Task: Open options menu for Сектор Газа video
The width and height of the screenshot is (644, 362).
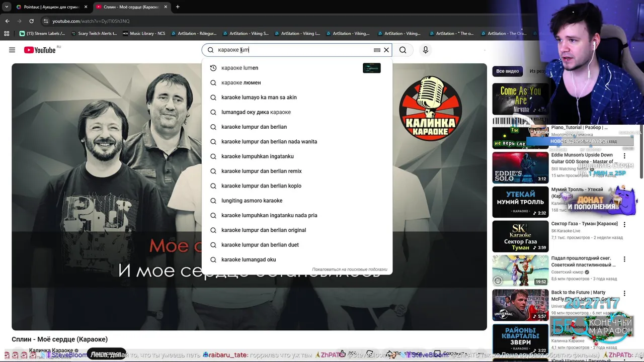Action: (624, 225)
